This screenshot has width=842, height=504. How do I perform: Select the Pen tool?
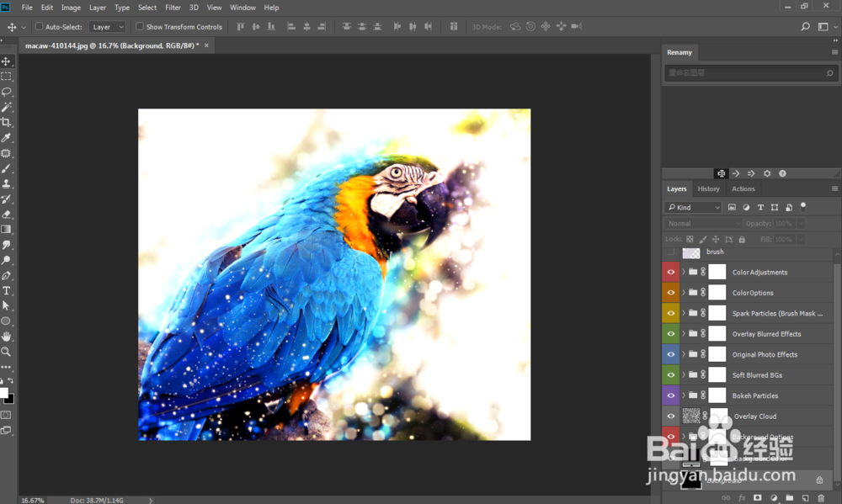pyautogui.click(x=7, y=275)
